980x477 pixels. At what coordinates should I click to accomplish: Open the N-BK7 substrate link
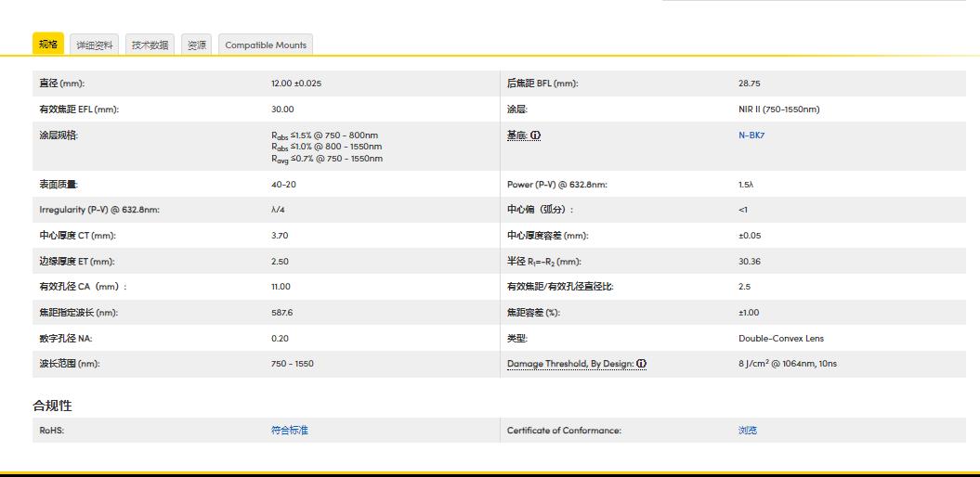point(751,135)
